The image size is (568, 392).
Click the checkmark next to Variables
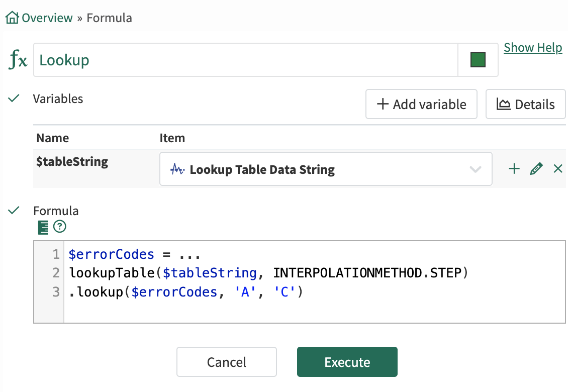coord(14,99)
